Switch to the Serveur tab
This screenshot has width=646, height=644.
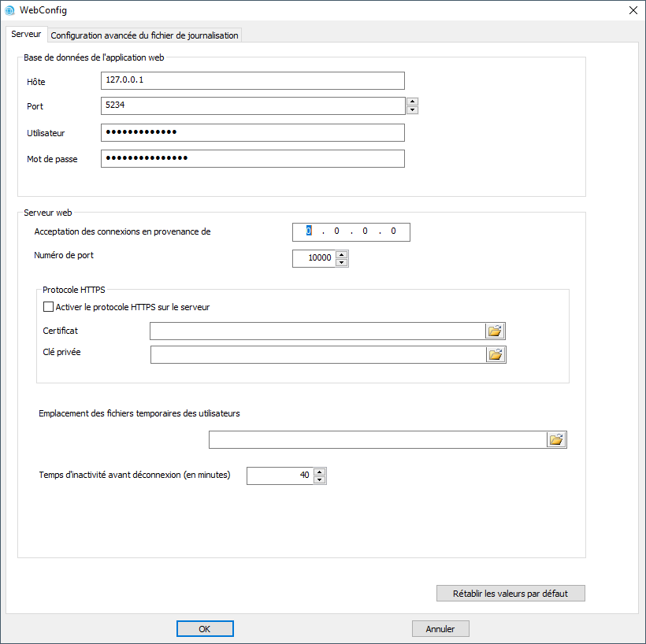pos(26,35)
